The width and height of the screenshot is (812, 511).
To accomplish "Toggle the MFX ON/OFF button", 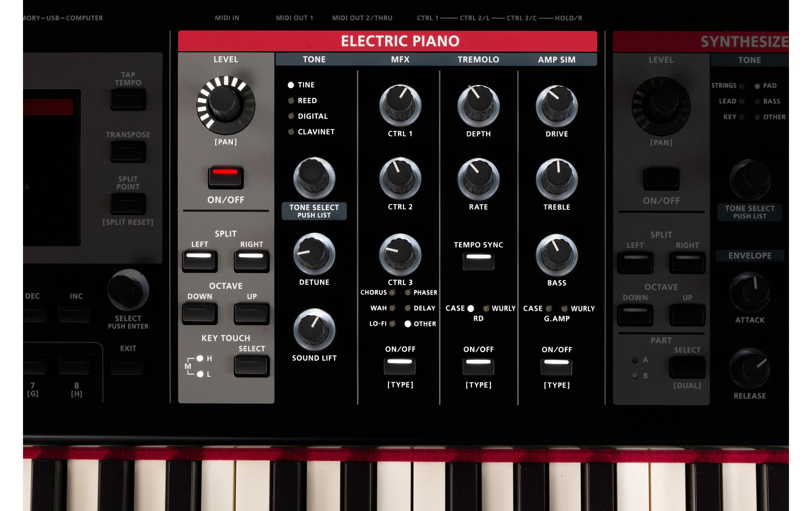I will [400, 366].
